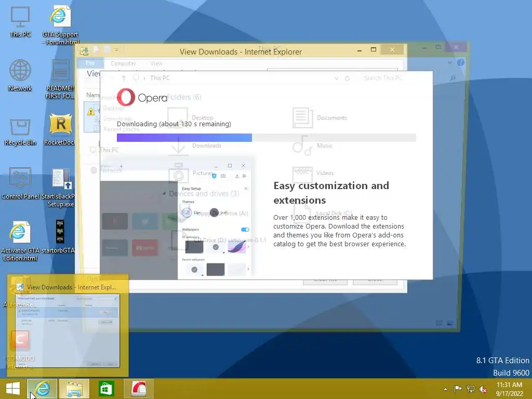Viewport: 532px width, 399px height.
Task: Open Action Center flag icon
Action: [458, 389]
